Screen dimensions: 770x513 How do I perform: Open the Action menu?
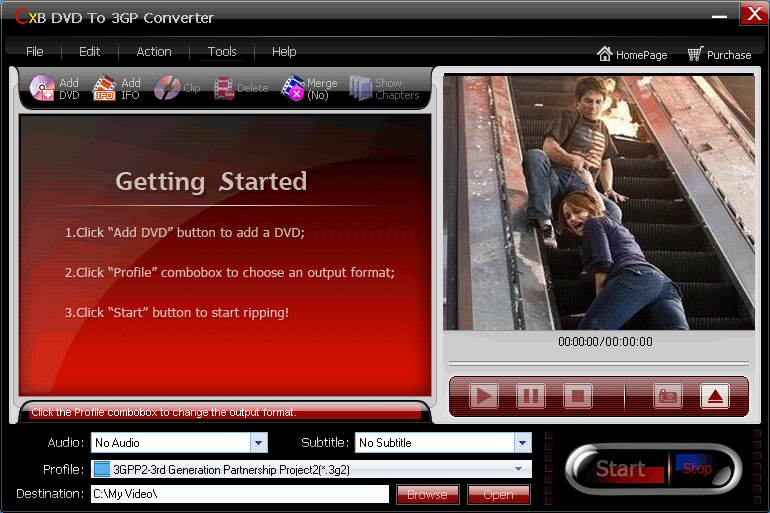click(x=154, y=52)
